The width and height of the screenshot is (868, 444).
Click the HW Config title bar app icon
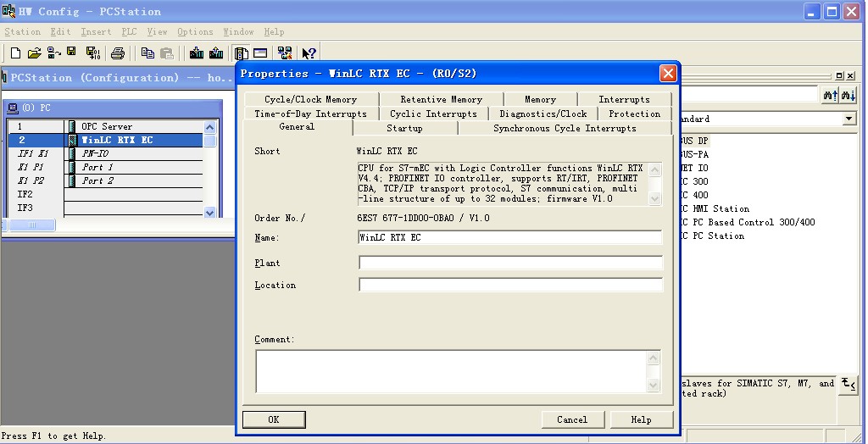coord(8,11)
